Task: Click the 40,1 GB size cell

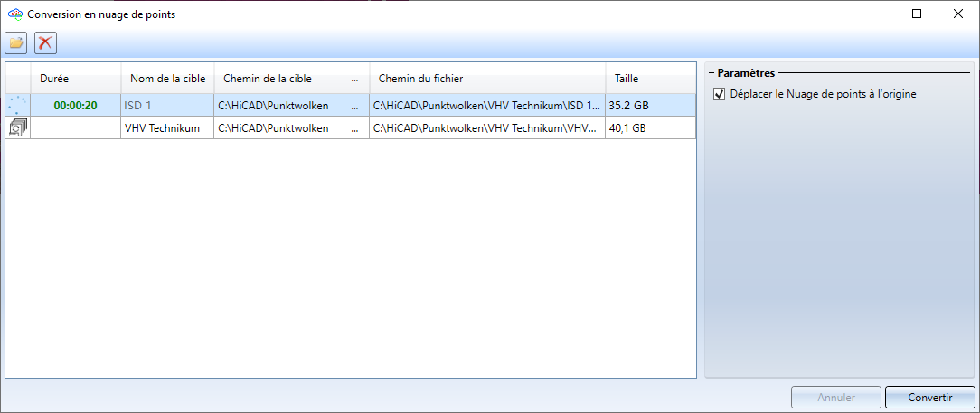Action: tap(651, 128)
